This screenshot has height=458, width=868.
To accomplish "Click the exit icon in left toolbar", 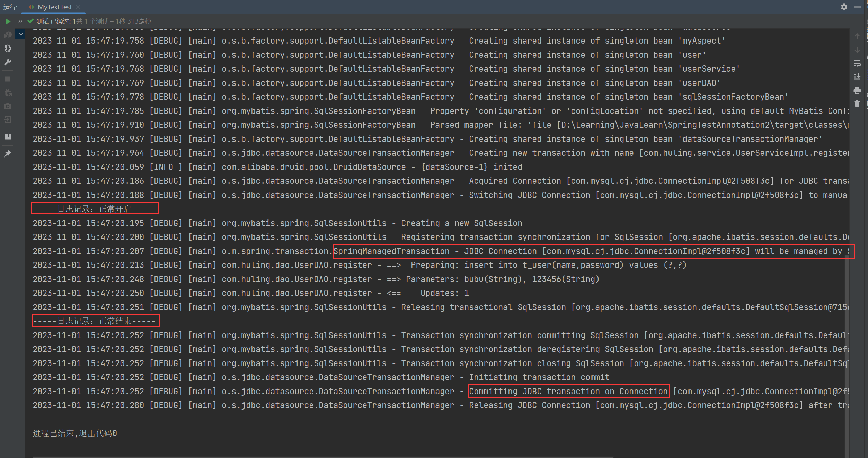I will click(x=8, y=119).
